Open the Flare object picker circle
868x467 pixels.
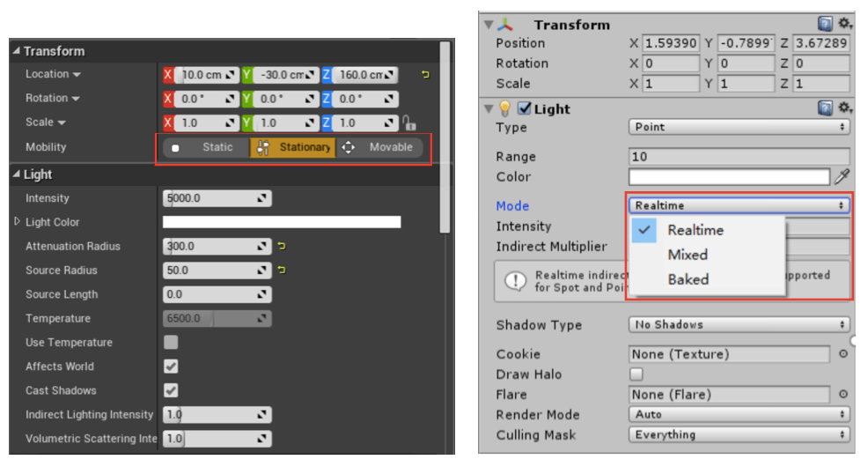click(x=842, y=395)
